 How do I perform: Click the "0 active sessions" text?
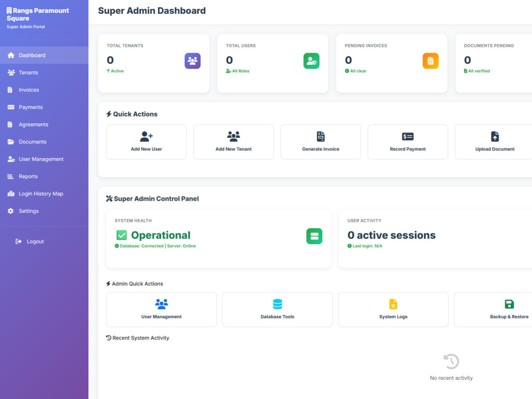click(391, 235)
